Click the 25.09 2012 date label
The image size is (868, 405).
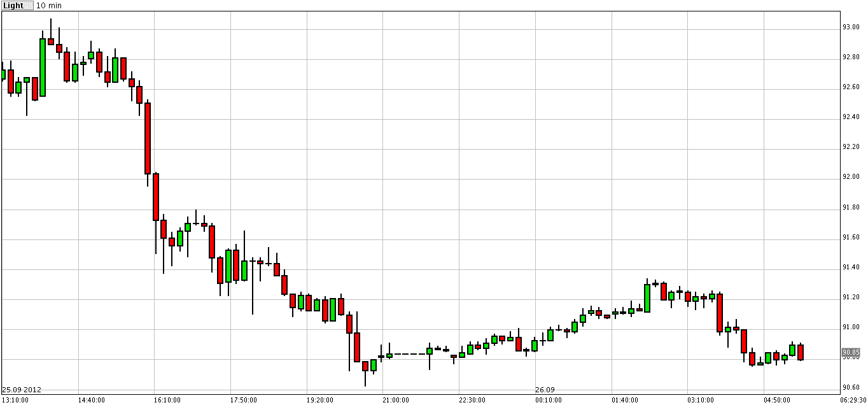(x=22, y=390)
